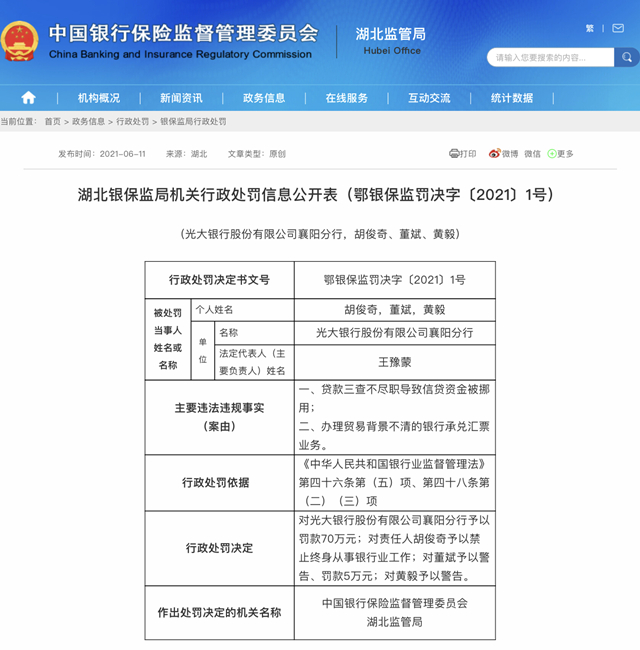Share to WeChat (微信)
The width and height of the screenshot is (640, 650).
[531, 154]
